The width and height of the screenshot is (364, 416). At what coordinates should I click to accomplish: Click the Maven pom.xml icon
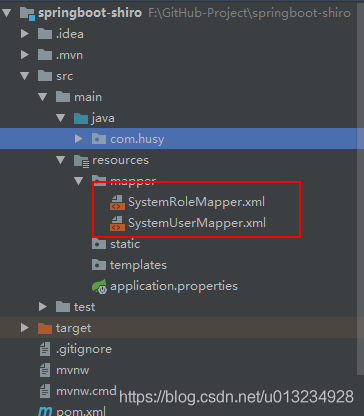coord(45,411)
